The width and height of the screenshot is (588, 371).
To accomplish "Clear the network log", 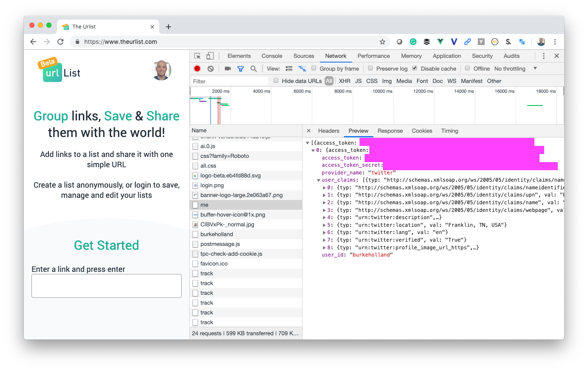I will coord(211,68).
